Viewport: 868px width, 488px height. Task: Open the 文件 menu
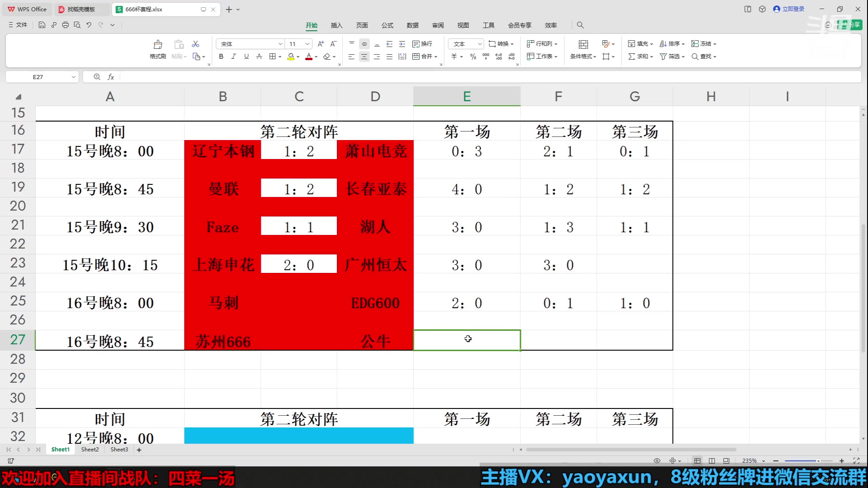18,25
